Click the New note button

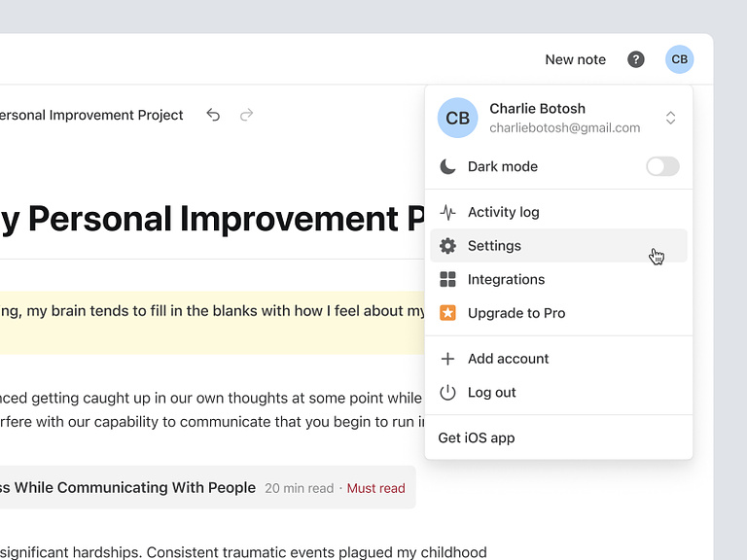click(575, 59)
